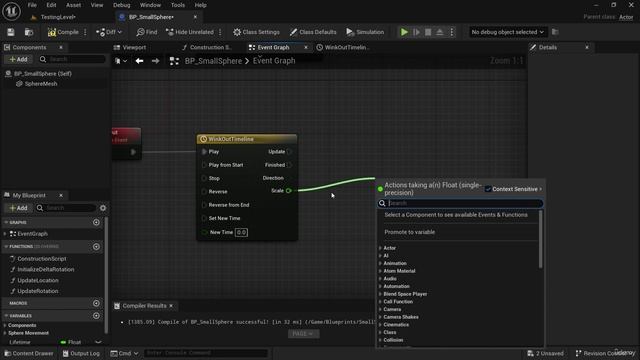Open Compile options menu dots
Image resolution: width=640 pixels, height=360 pixels.
[x=85, y=32]
